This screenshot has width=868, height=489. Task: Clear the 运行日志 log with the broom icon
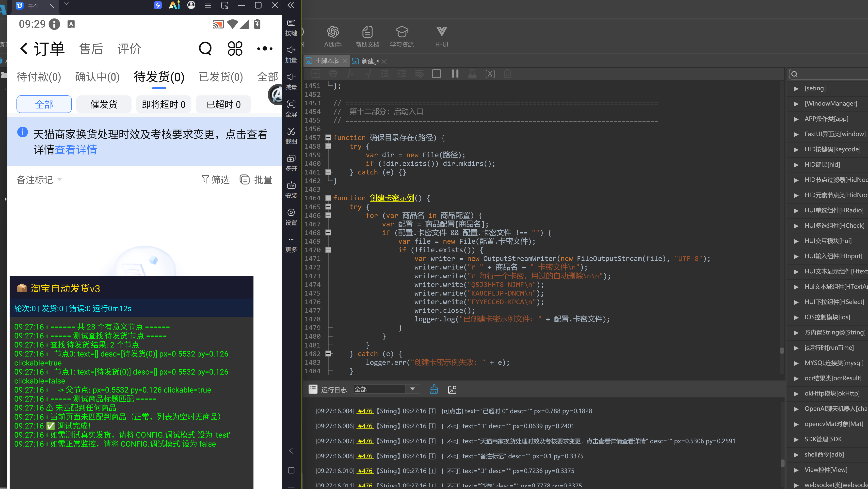coord(434,389)
